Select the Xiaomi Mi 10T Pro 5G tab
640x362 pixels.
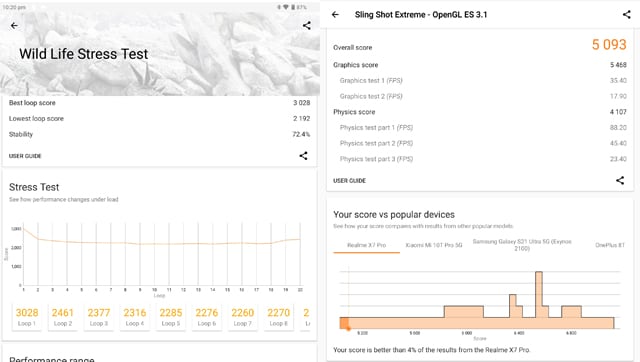[434, 245]
